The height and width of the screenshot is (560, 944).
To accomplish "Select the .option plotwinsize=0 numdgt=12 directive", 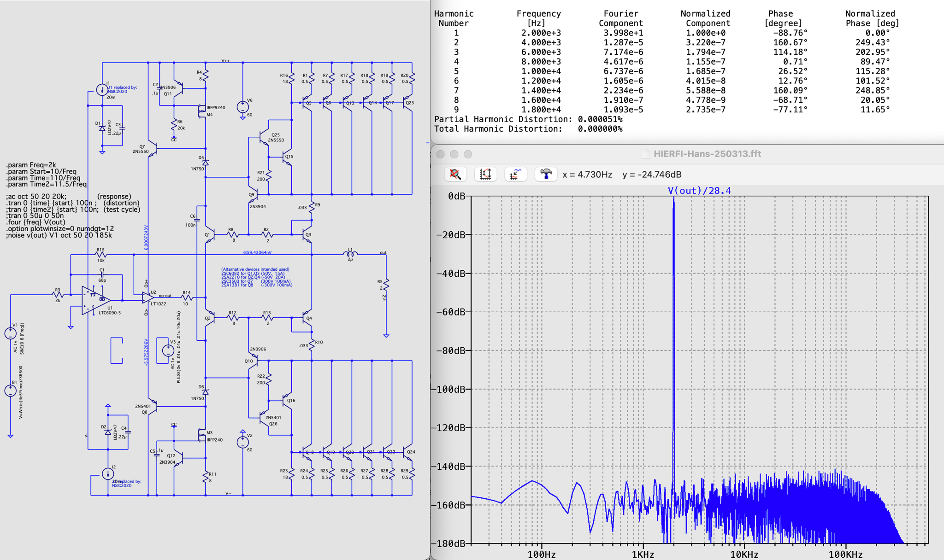I will pyautogui.click(x=60, y=228).
